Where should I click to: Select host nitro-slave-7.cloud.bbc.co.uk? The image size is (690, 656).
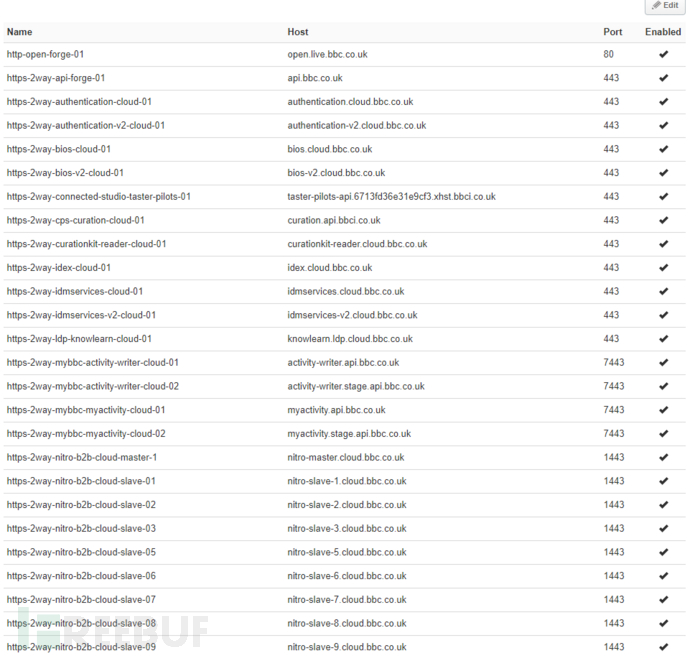click(x=347, y=600)
